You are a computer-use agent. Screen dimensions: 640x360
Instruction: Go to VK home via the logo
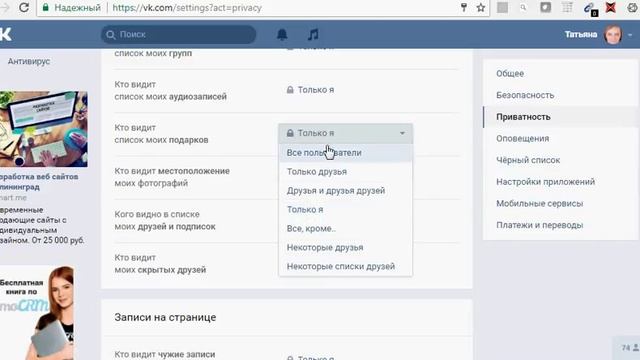pyautogui.click(x=6, y=35)
